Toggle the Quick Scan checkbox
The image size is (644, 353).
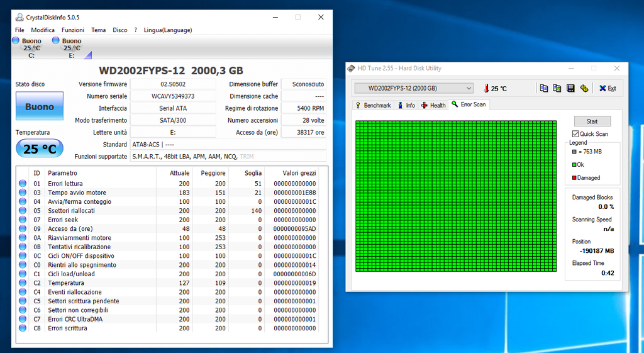coord(575,134)
